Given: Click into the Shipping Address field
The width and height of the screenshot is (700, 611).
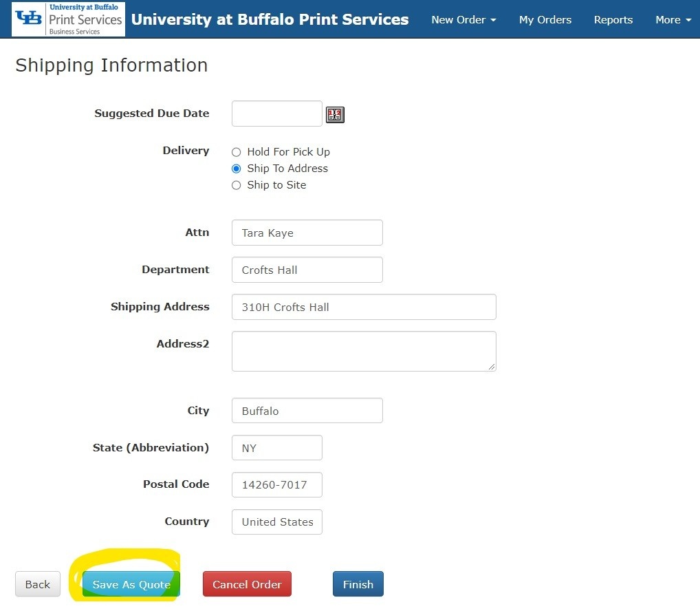Looking at the screenshot, I should point(363,307).
